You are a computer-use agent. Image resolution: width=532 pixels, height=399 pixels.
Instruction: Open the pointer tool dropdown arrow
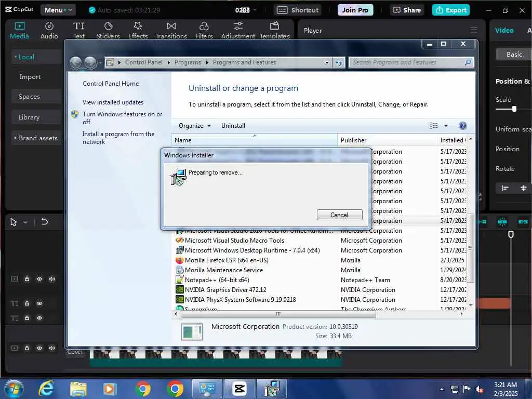click(25, 222)
